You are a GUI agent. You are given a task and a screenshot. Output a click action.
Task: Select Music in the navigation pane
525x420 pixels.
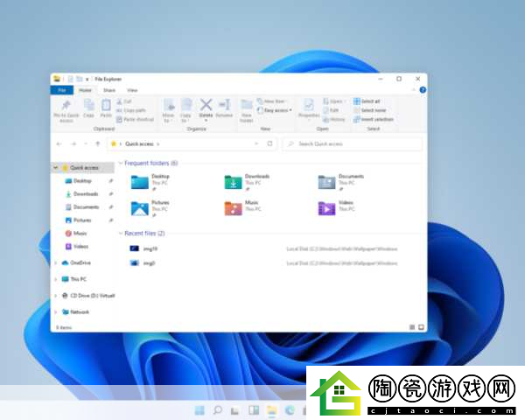[x=80, y=233]
